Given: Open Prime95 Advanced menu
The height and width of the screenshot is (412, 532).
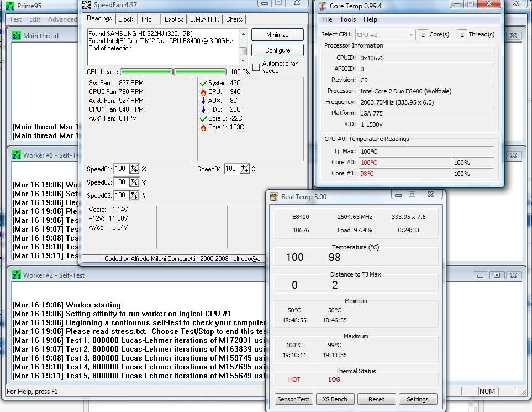Looking at the screenshot, I should (62, 19).
